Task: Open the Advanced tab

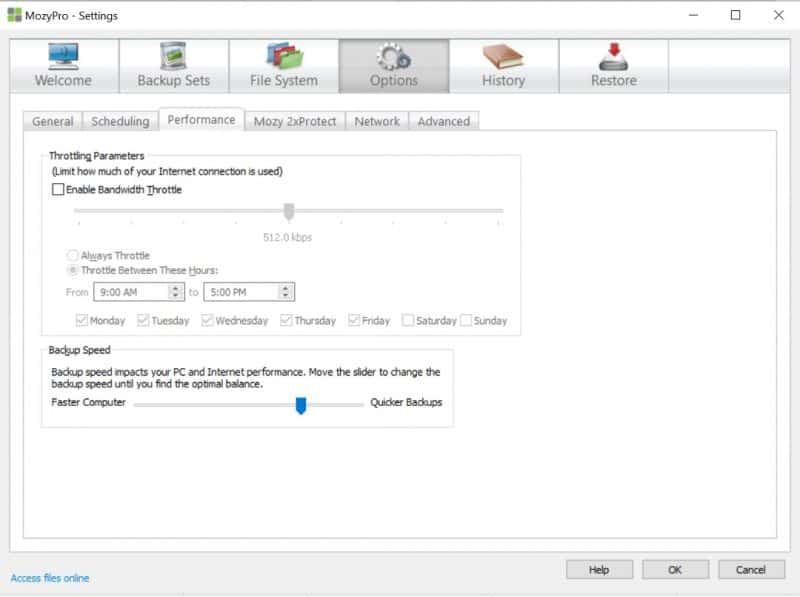Action: point(444,121)
